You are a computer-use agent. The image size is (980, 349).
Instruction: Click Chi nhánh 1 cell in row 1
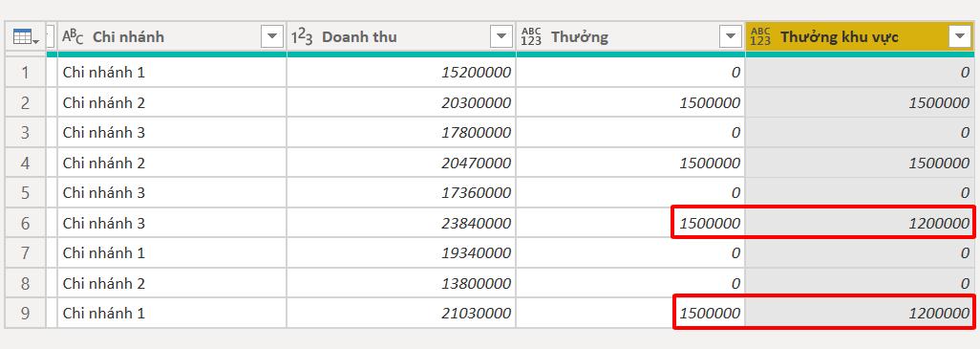pyautogui.click(x=172, y=73)
